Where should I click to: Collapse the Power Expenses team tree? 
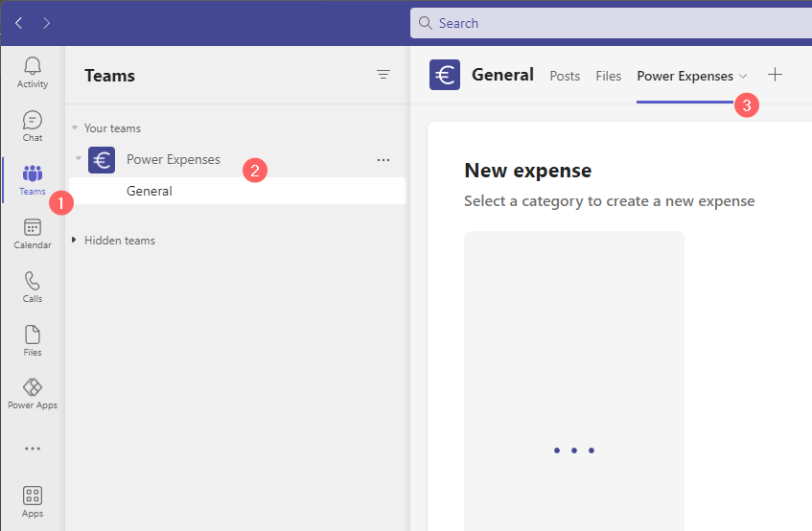(x=79, y=159)
